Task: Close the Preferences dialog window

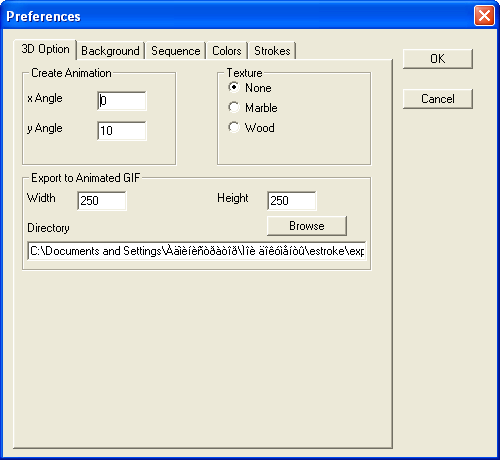Action: click(484, 16)
